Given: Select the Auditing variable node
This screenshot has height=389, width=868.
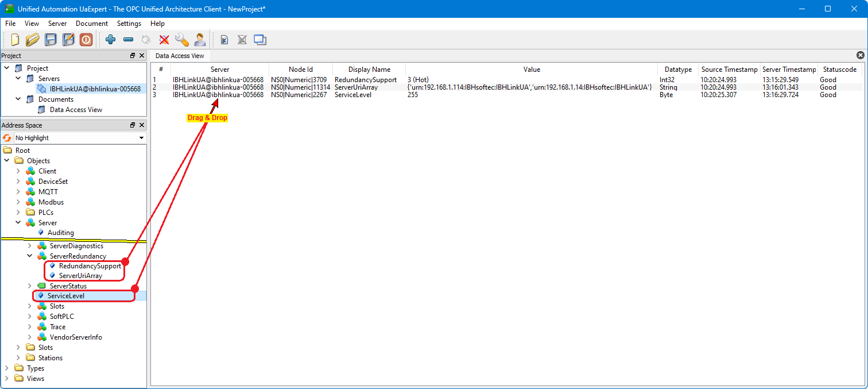Looking at the screenshot, I should click(60, 233).
